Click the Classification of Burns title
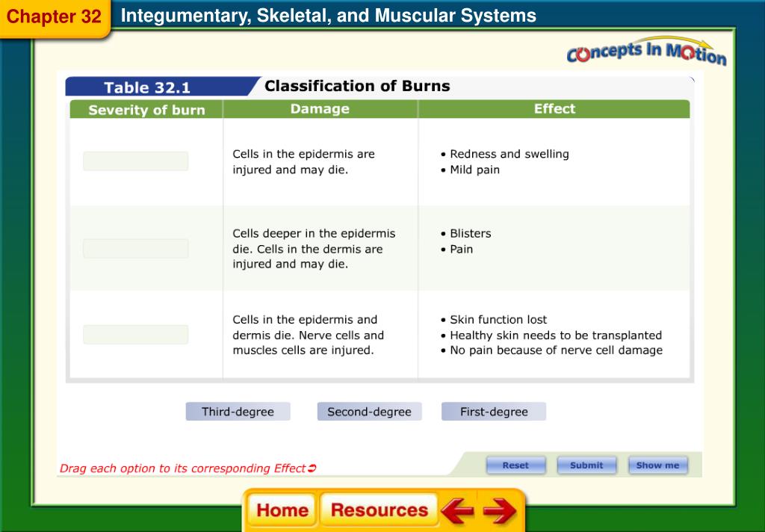 (357, 86)
